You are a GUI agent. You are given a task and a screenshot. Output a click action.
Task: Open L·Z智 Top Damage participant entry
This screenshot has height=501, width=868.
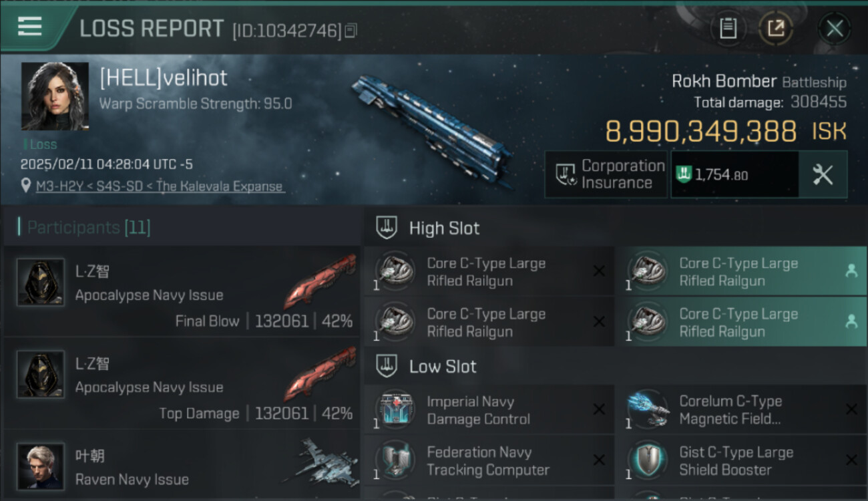182,386
